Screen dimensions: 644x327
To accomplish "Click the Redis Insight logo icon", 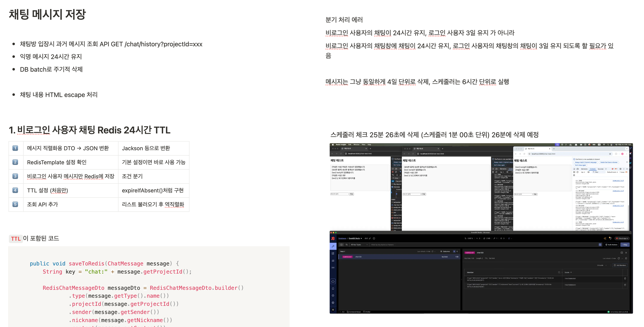I will [x=333, y=238].
